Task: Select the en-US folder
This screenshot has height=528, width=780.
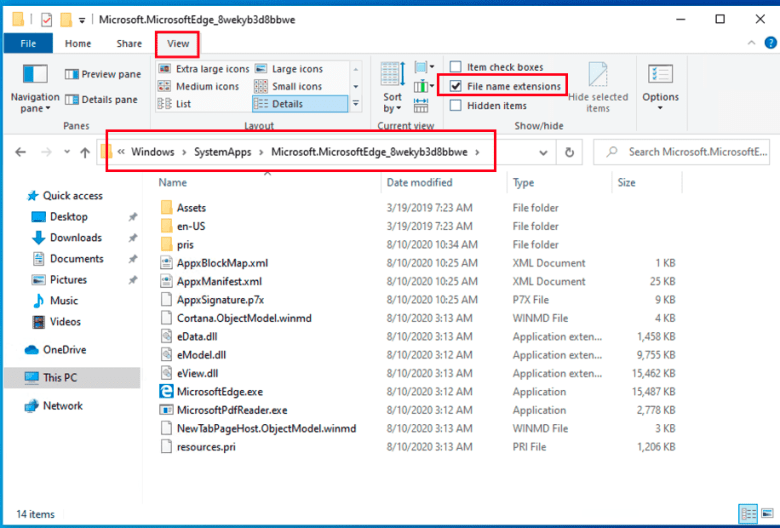Action: click(191, 226)
